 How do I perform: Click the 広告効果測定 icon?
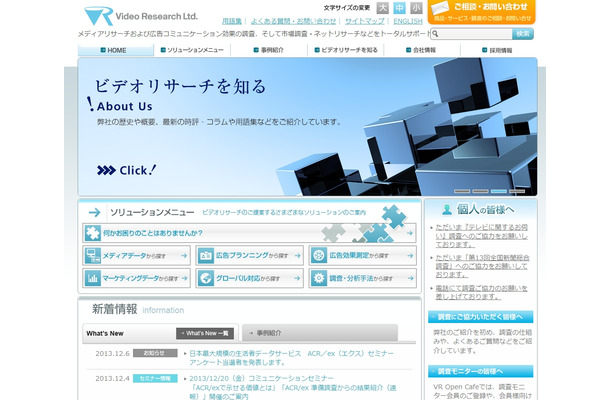(319, 256)
